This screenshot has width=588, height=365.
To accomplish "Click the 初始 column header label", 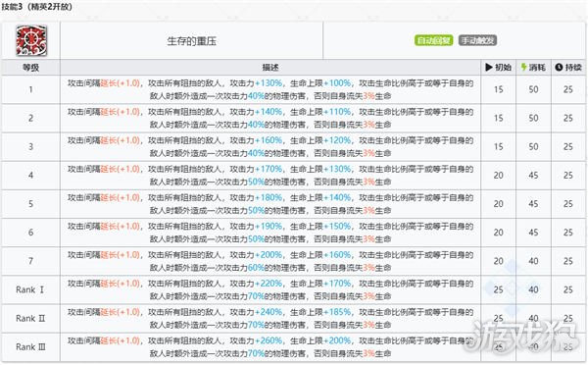I will [x=503, y=68].
